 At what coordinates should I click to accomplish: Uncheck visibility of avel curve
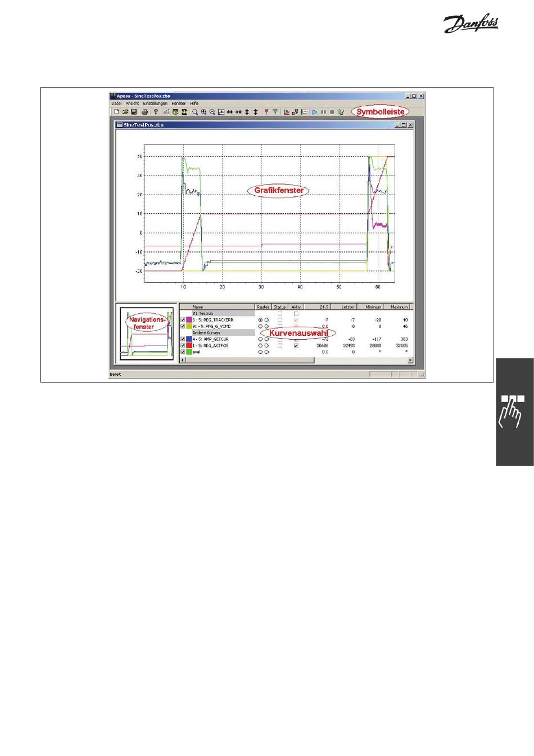[183, 352]
